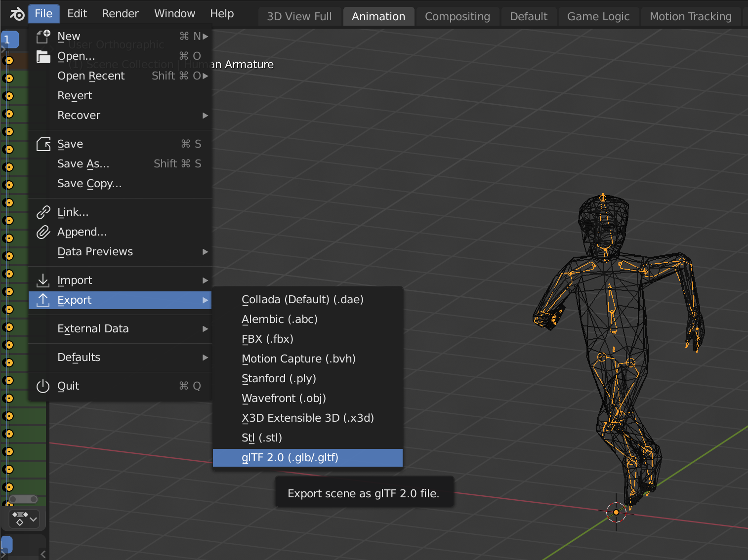Click the power icon beside Quit
Viewport: 748px width, 560px height.
click(43, 386)
